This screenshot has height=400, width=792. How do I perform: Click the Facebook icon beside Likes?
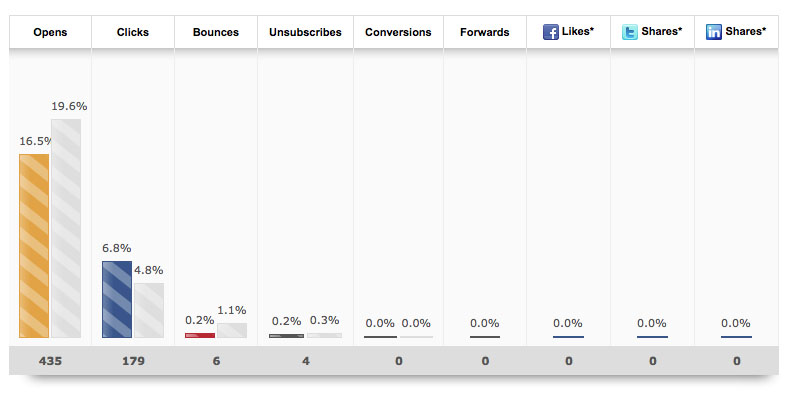tap(550, 32)
